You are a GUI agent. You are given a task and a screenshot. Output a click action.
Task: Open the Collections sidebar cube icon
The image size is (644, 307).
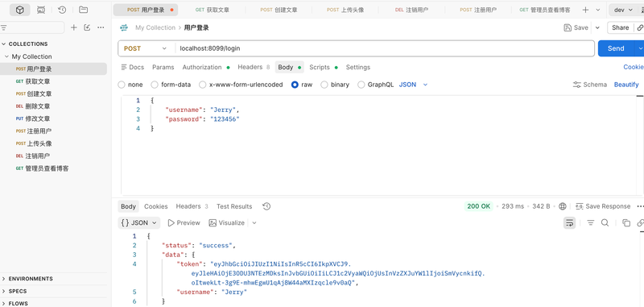19,10
